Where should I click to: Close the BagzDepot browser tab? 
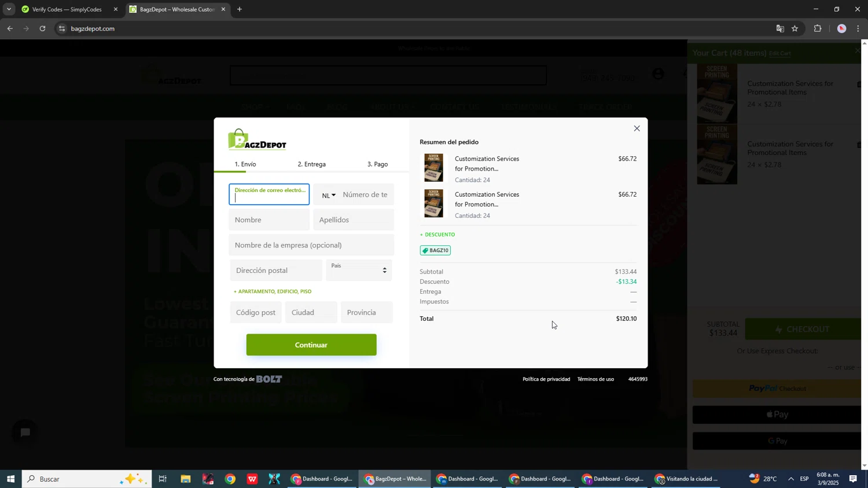click(x=223, y=9)
